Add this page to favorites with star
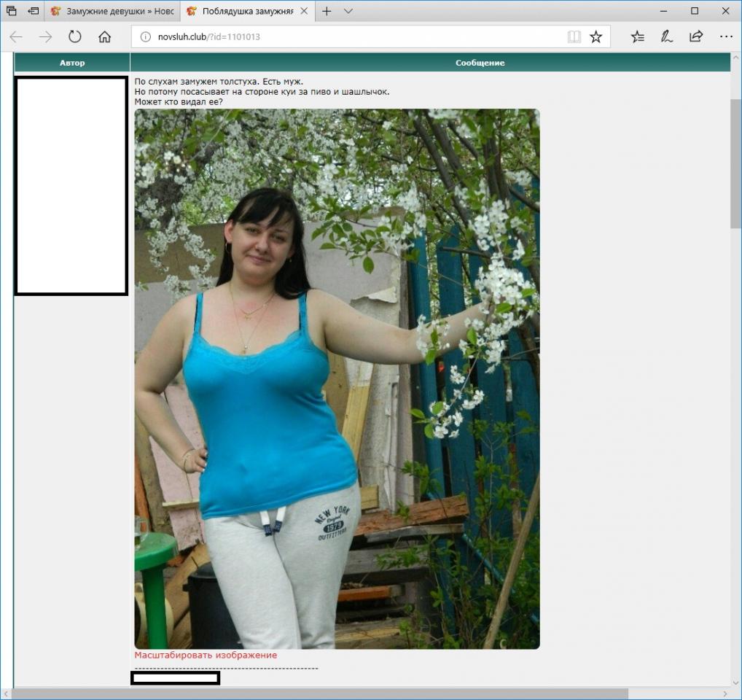742x700 pixels. [596, 36]
